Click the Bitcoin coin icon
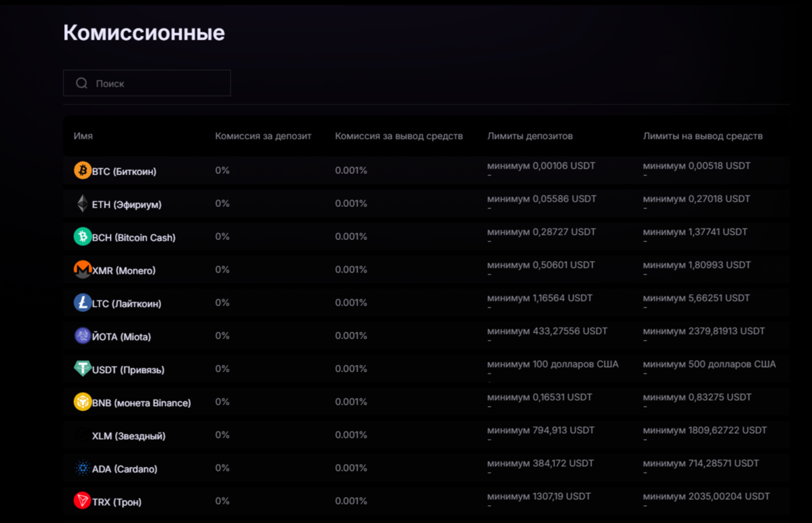 83,171
